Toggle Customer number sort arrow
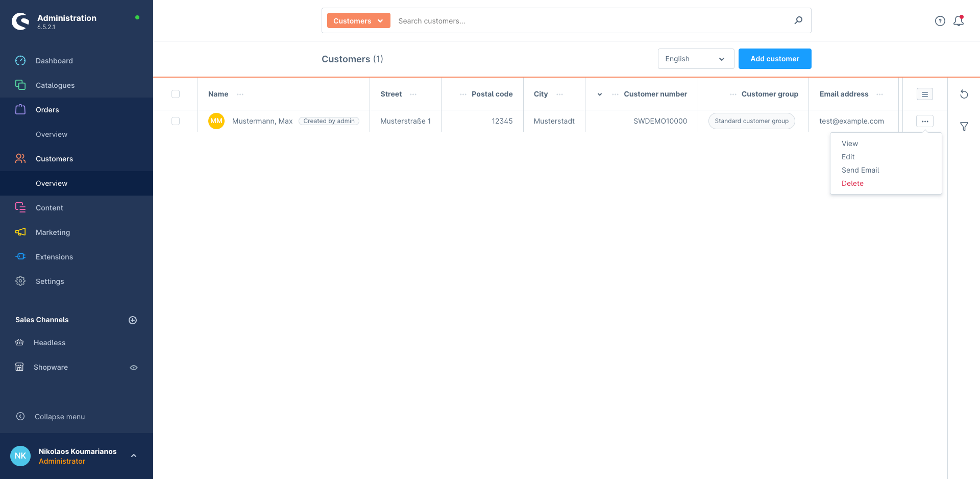 pyautogui.click(x=600, y=94)
